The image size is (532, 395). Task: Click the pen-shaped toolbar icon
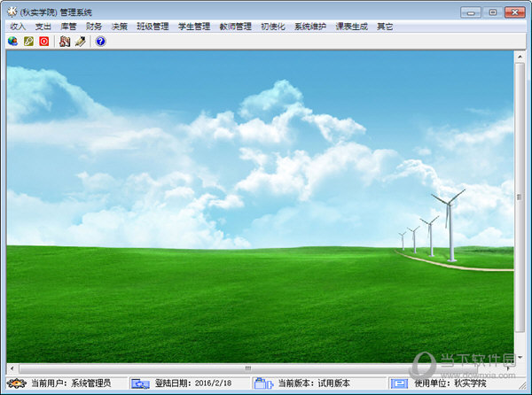[x=80, y=42]
